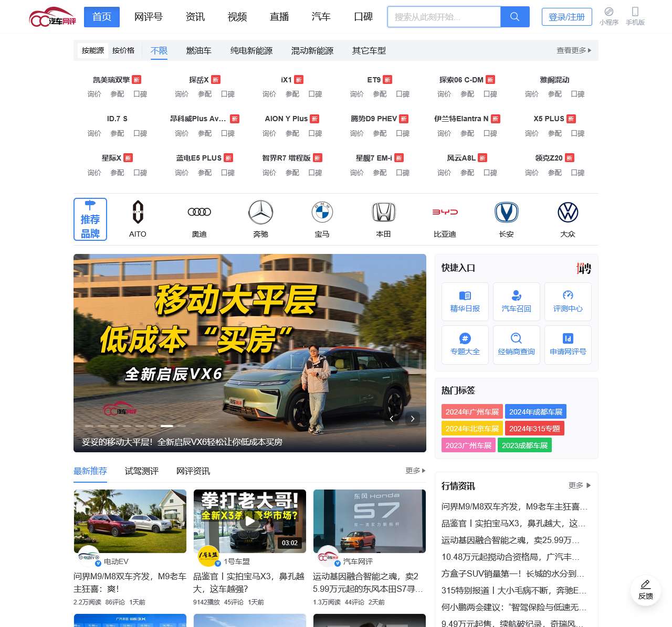Image resolution: width=672 pixels, height=627 pixels.
Task: Open 申请网评号 quick entry
Action: [568, 345]
